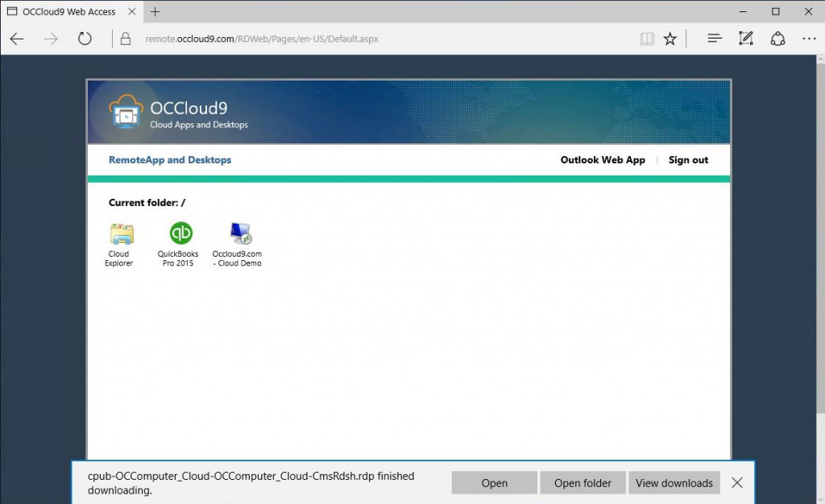Go back with the browser back arrow
This screenshot has height=504, width=825.
17,39
